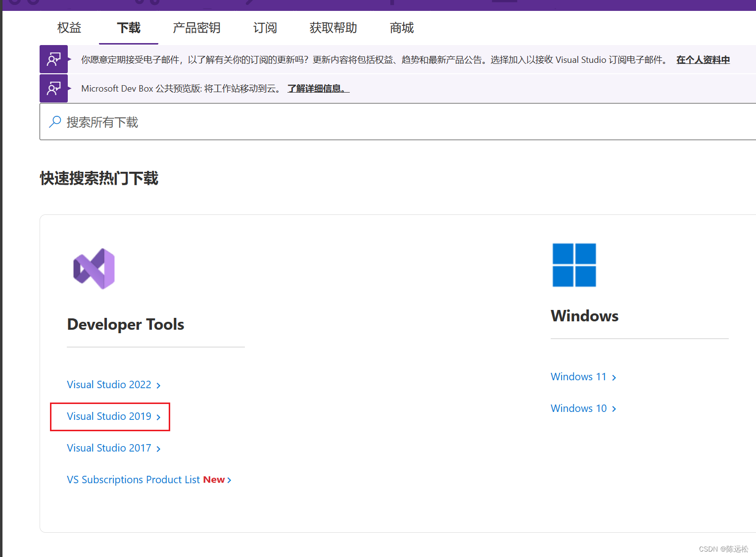Open the 获取帮助 tab
This screenshot has width=756, height=557.
click(x=333, y=28)
